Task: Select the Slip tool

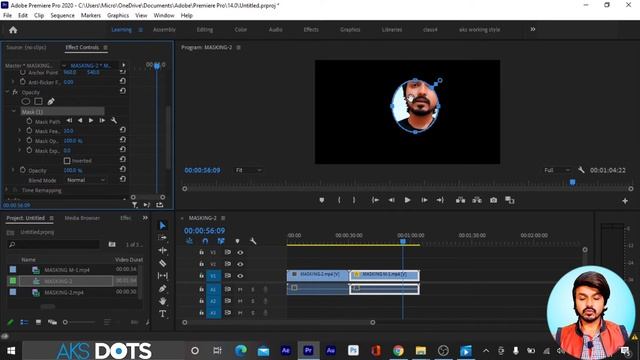Action: coord(162,276)
